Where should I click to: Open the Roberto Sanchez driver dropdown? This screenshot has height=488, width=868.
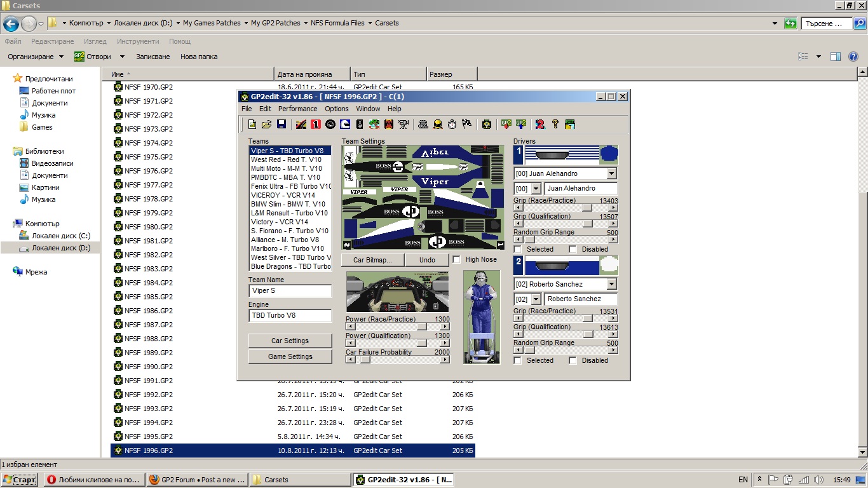click(x=611, y=285)
